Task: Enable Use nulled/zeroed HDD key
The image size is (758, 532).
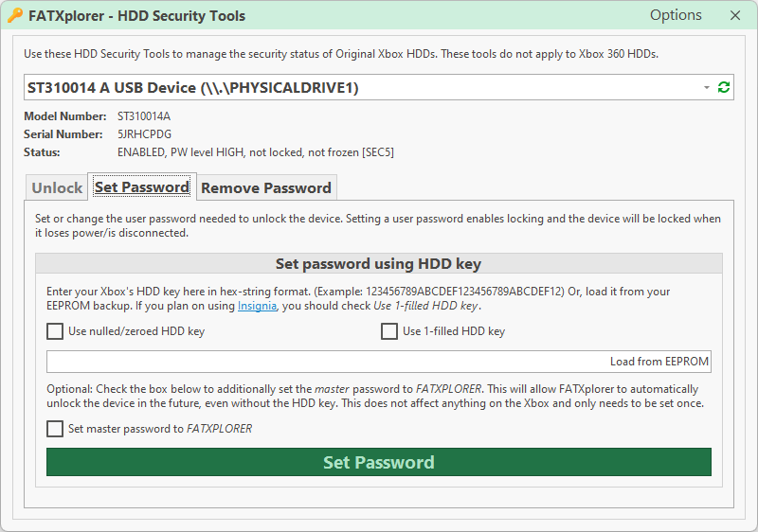Action: click(55, 331)
